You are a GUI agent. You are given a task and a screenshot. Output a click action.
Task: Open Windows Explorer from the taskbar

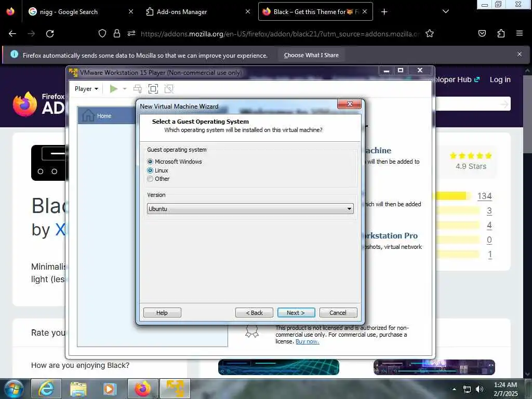click(x=78, y=389)
